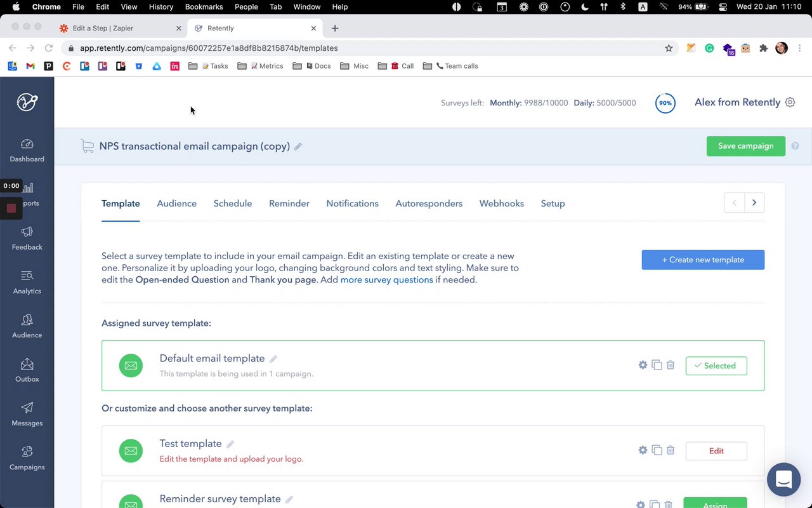
Task: Open the Intercom chat bubble
Action: [x=783, y=479]
